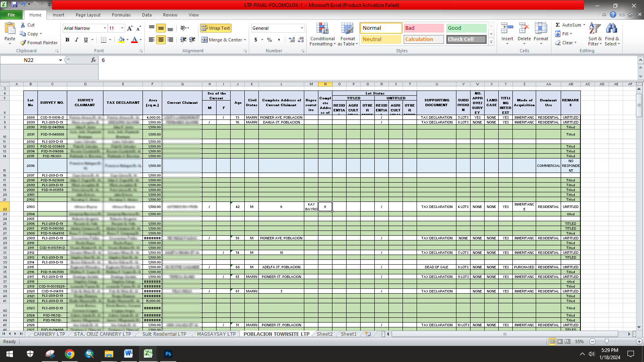Screen dimensions: 644x362
Task: Click the Delete cells icon
Action: tap(524, 28)
